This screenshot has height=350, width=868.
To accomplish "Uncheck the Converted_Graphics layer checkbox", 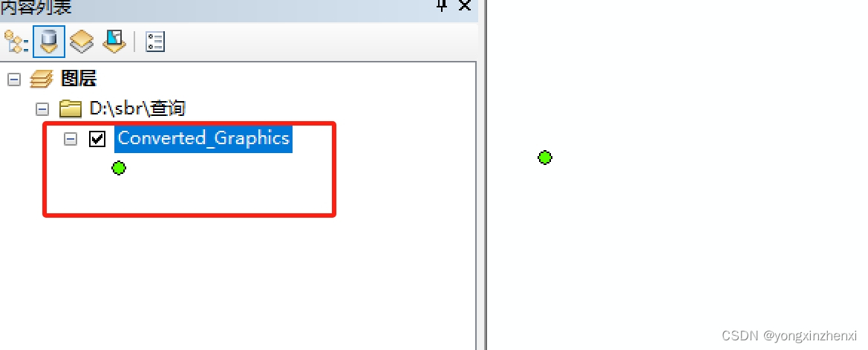I will 97,138.
